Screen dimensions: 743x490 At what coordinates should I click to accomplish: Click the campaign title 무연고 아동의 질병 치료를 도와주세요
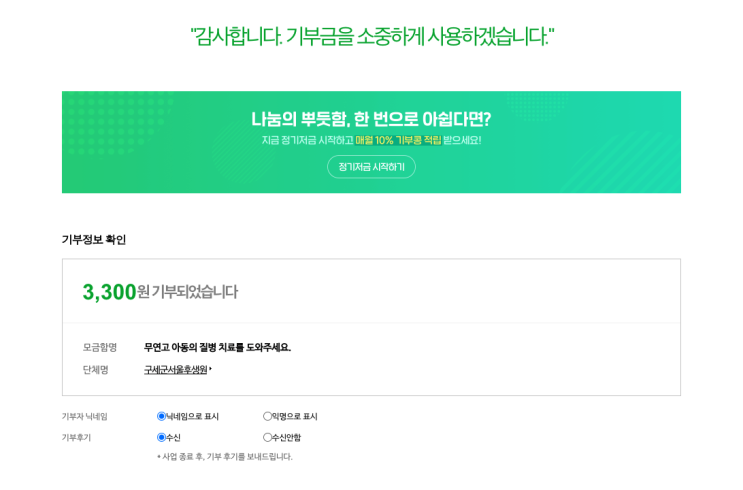pyautogui.click(x=217, y=347)
